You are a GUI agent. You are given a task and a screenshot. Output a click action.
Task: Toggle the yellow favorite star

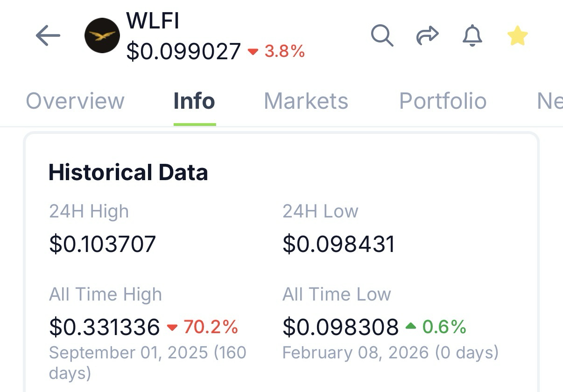[x=517, y=36]
